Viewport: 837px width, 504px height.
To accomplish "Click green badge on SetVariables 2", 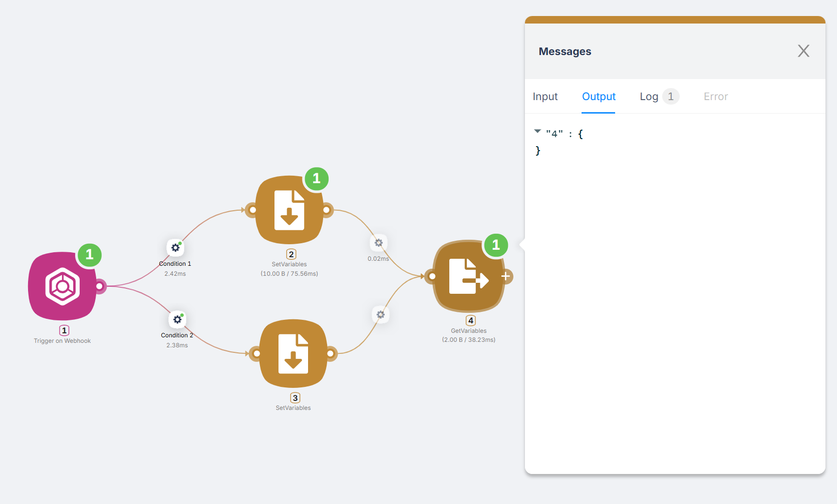I will pos(317,179).
